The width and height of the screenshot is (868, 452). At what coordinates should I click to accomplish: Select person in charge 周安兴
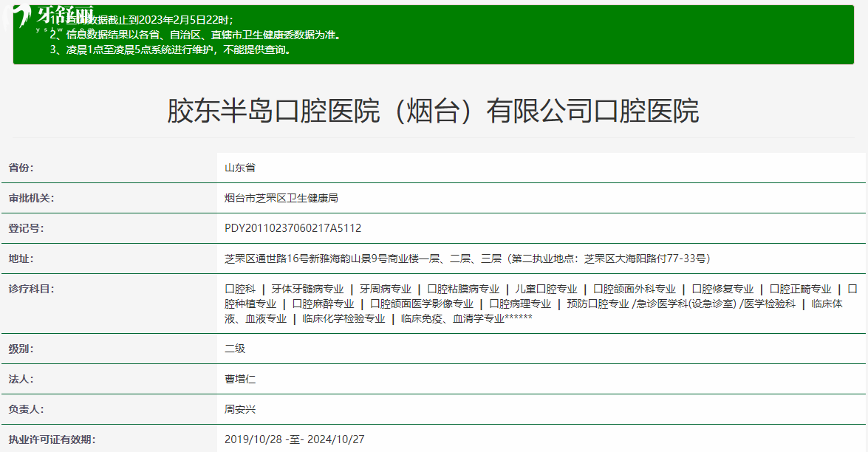click(x=239, y=409)
